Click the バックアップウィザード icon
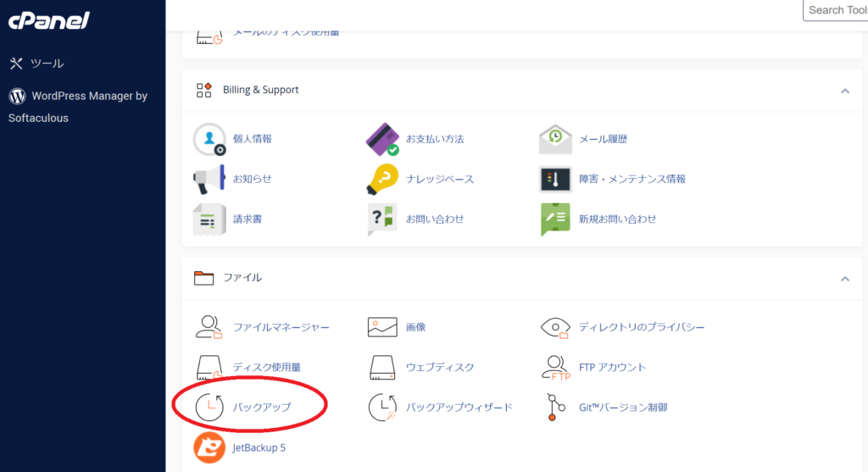 [382, 408]
